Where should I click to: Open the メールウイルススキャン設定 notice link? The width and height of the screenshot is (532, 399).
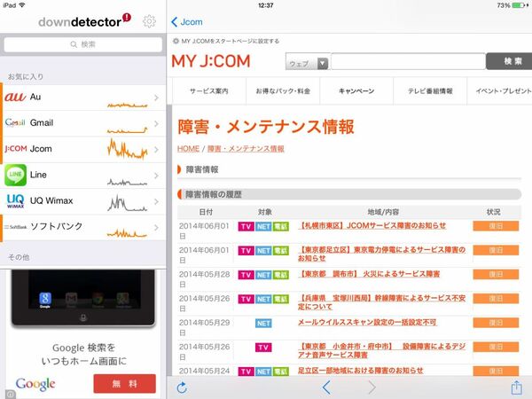pos(367,323)
